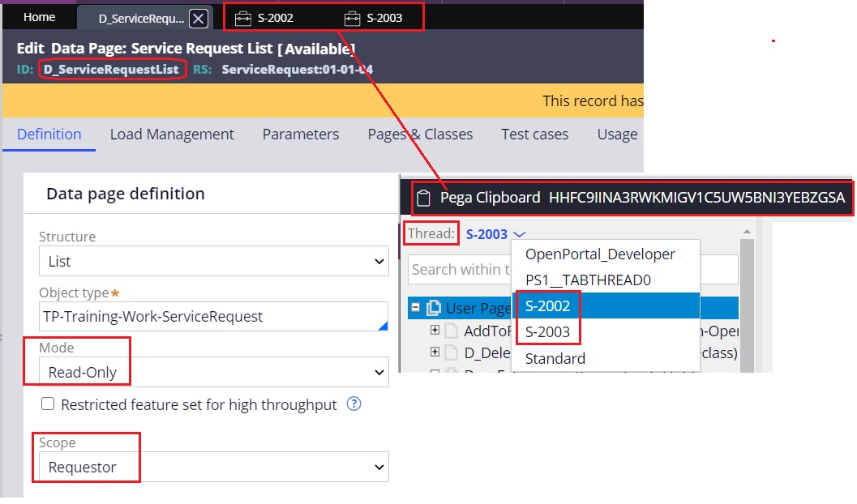Switch to the Load Management tab

tap(172, 134)
